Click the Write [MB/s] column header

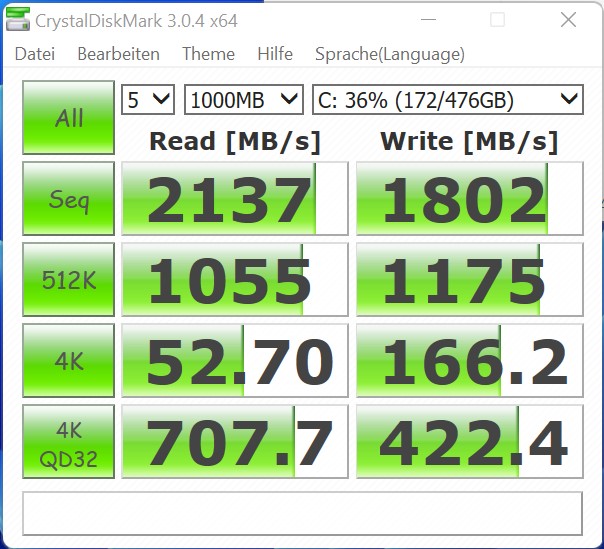pos(470,141)
